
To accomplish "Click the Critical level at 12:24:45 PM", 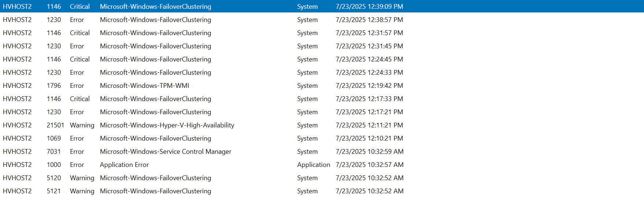I will pyautogui.click(x=80, y=59).
